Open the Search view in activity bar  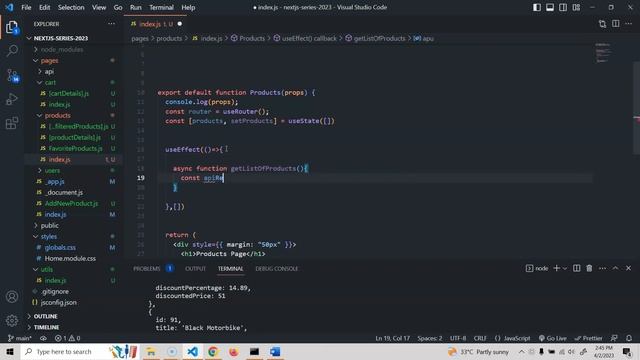coord(12,51)
